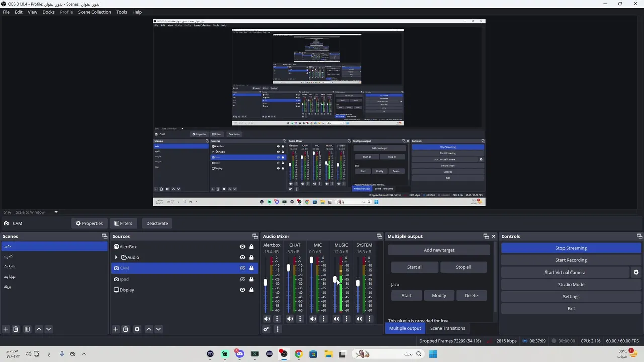Viewport: 644px width, 362px height.
Task: Float the Audio Mixer dock icon
Action: coord(379,236)
